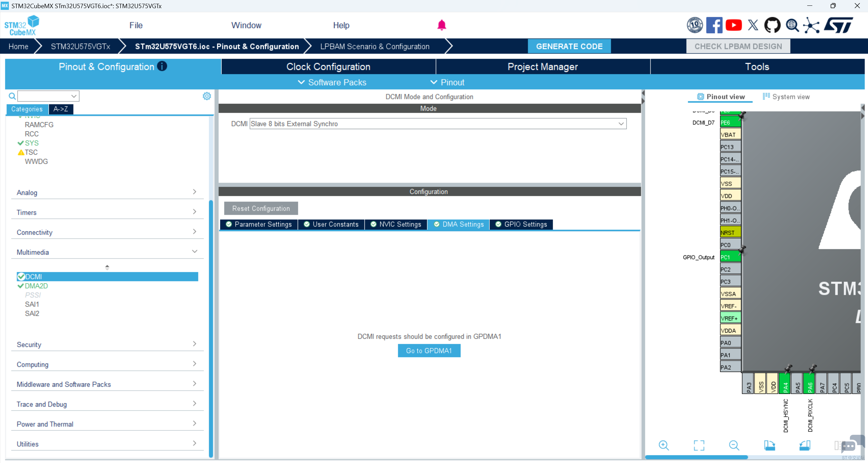Expand the Software Packs menu
Image resolution: width=868 pixels, height=463 pixels.
(332, 82)
